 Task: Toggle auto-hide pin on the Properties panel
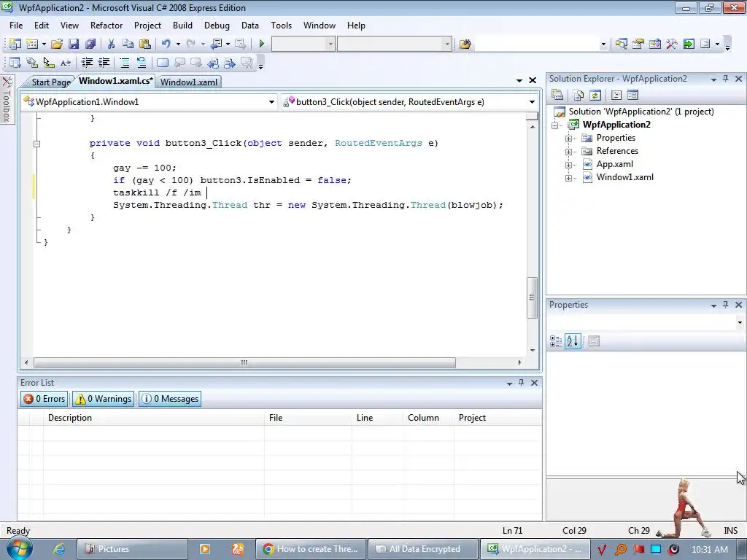(726, 304)
